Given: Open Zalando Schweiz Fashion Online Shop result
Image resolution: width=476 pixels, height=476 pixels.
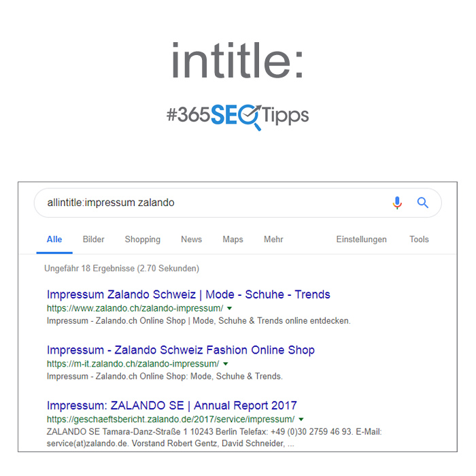Looking at the screenshot, I should coord(181,350).
